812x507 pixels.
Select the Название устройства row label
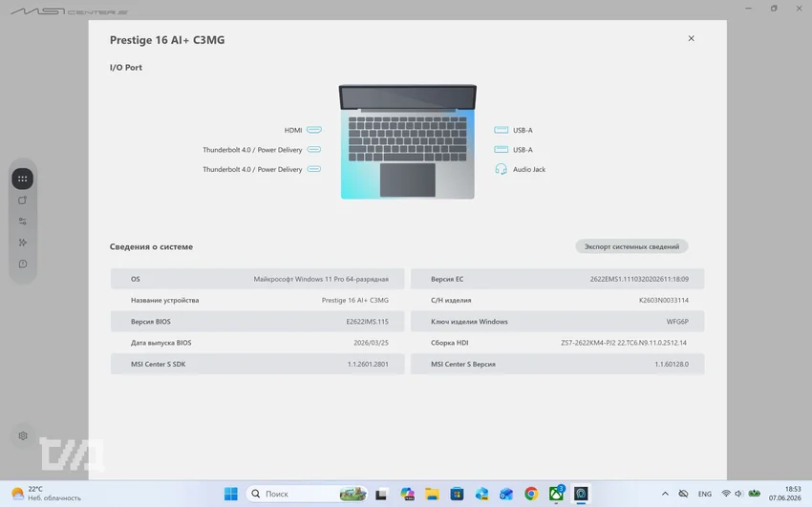164,300
